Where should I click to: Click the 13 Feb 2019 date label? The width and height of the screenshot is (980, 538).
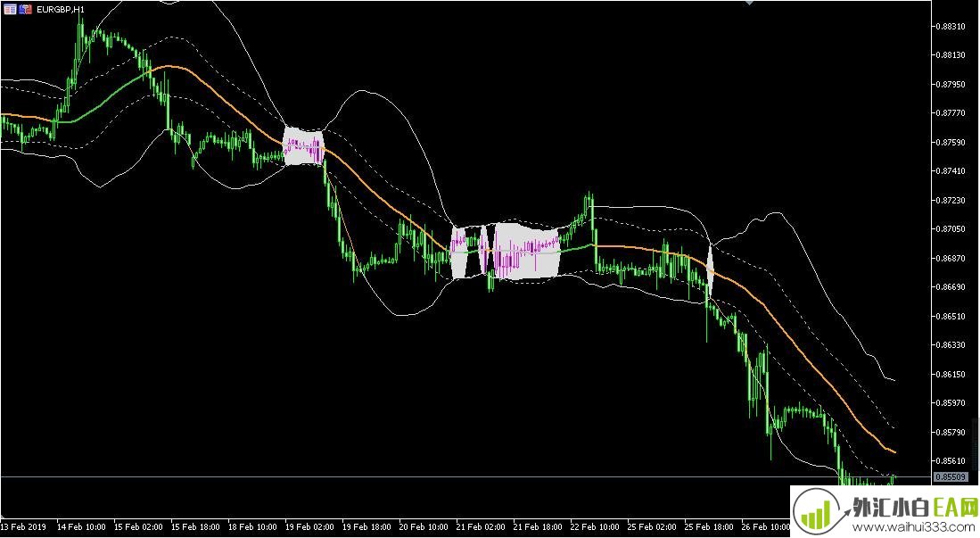coord(24,526)
